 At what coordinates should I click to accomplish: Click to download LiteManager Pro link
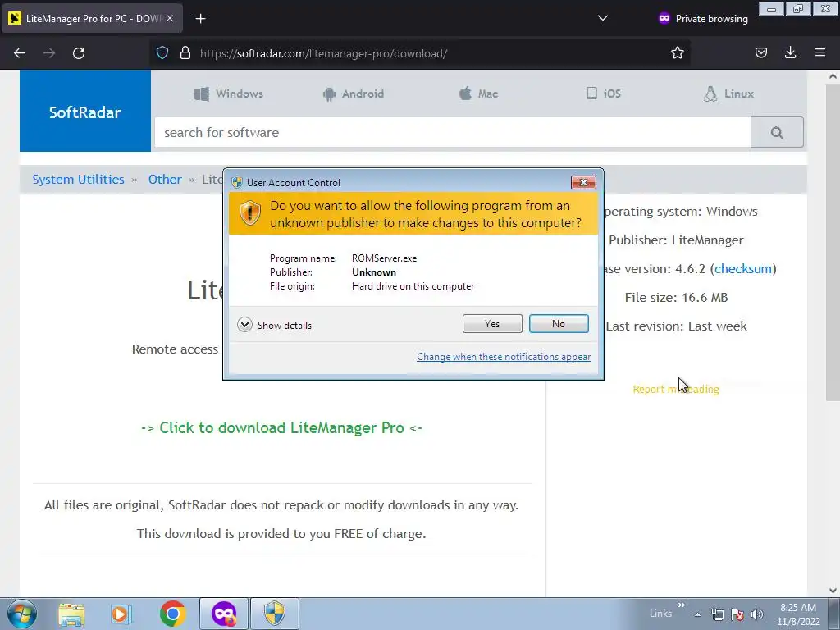click(282, 428)
